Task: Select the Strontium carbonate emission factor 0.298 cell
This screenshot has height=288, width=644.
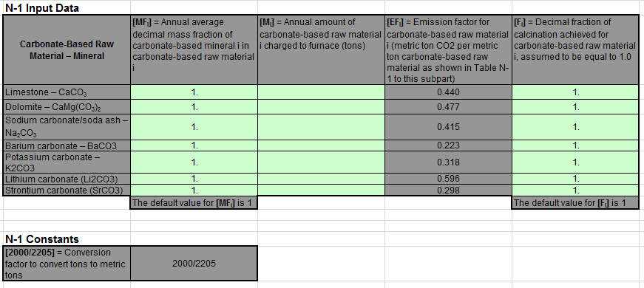Action: tap(448, 190)
